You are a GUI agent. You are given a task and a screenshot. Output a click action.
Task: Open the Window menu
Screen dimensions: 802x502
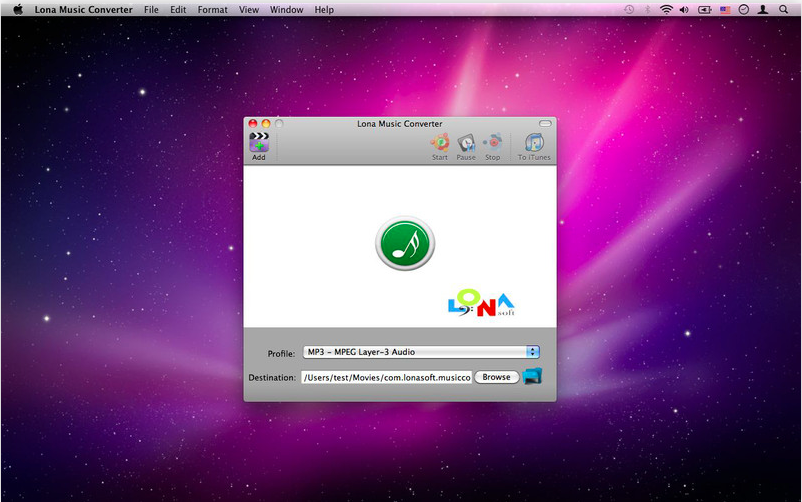286,9
